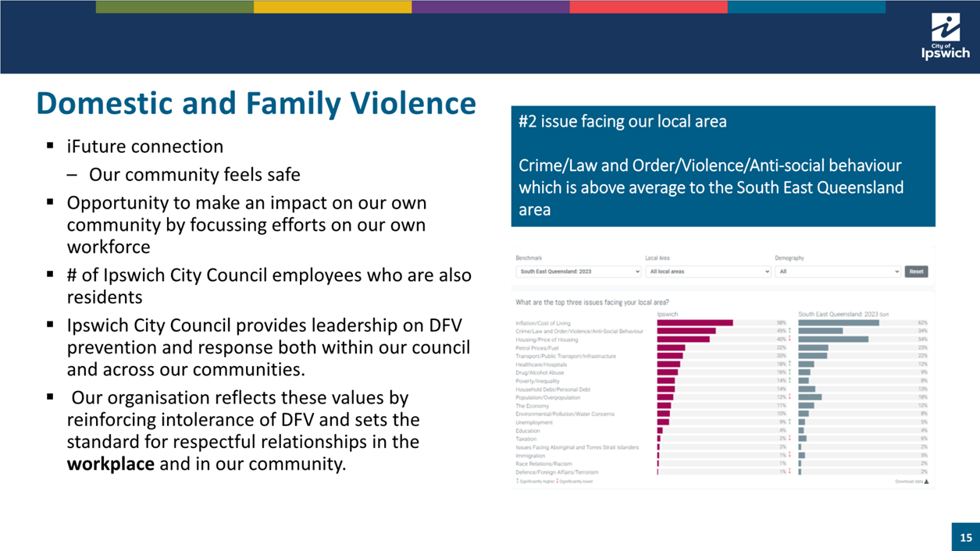Click red down arrow beside Immigration 1%
The width and height of the screenshot is (980, 551).
pyautogui.click(x=789, y=455)
